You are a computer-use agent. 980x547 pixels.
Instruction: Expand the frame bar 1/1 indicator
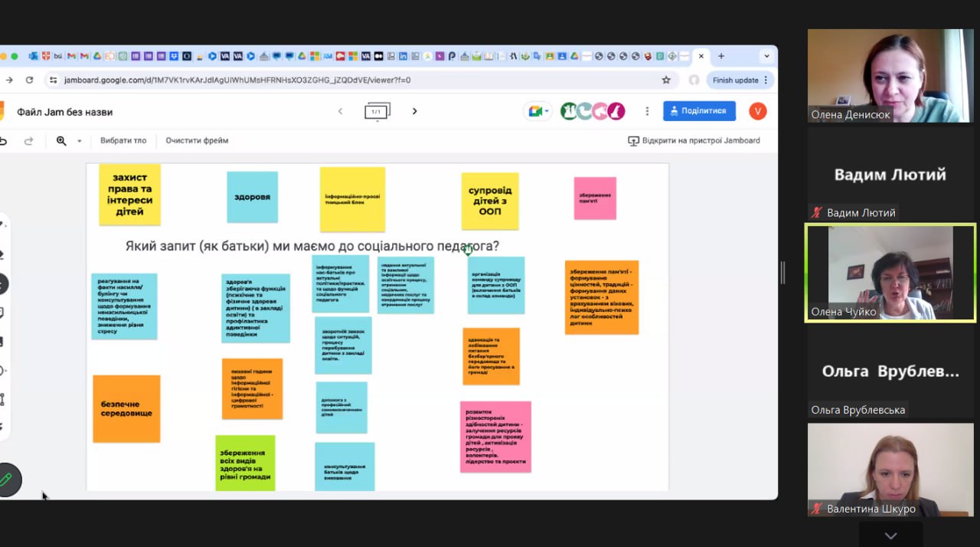377,112
